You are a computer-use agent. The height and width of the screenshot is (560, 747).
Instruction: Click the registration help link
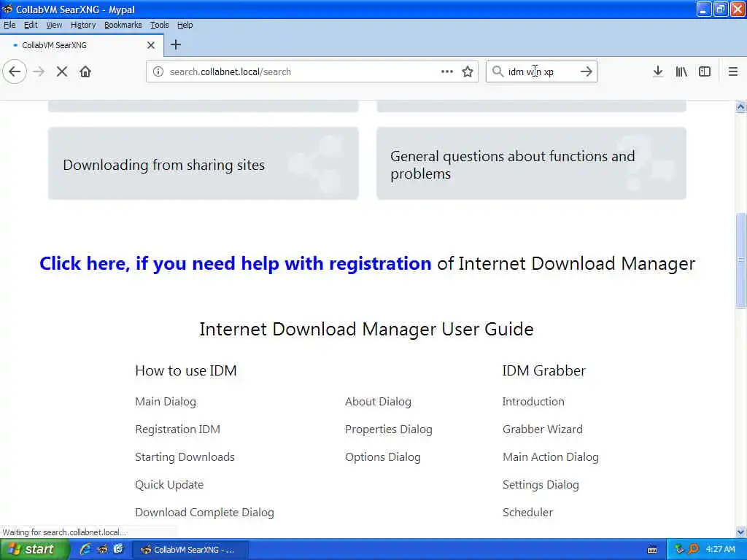pyautogui.click(x=236, y=263)
